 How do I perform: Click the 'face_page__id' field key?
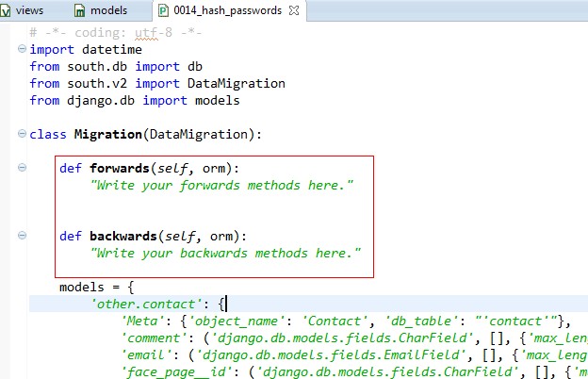tap(176, 372)
